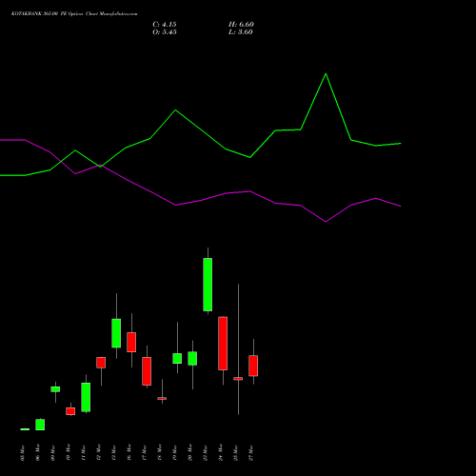This screenshot has height=476, width=476.
Task: Click the red candle above 27 Mar
Action: coord(253,366)
